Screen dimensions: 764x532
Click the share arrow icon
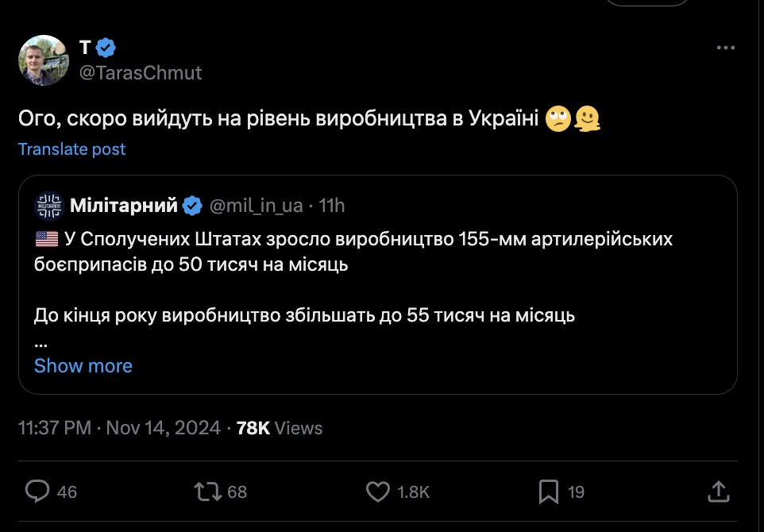click(x=718, y=492)
